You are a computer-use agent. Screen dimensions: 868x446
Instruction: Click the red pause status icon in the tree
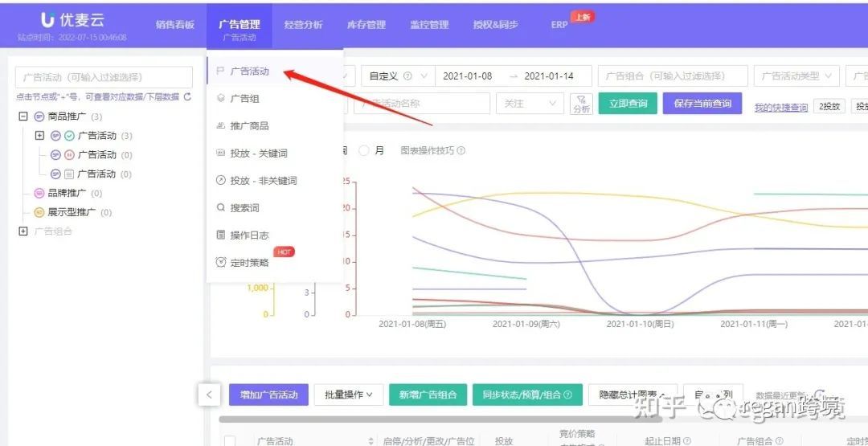[69, 155]
